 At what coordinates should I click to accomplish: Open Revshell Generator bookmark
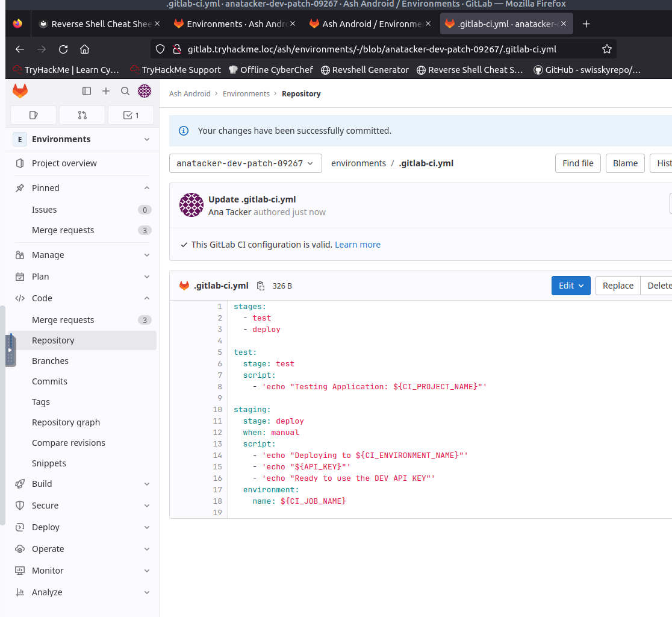(x=365, y=70)
